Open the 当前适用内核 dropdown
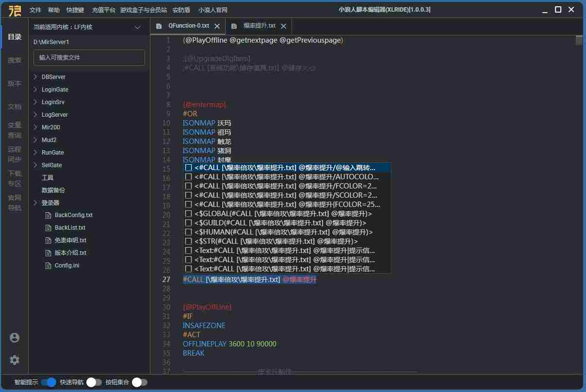Viewport: 586px width, 392px height. 137,28
